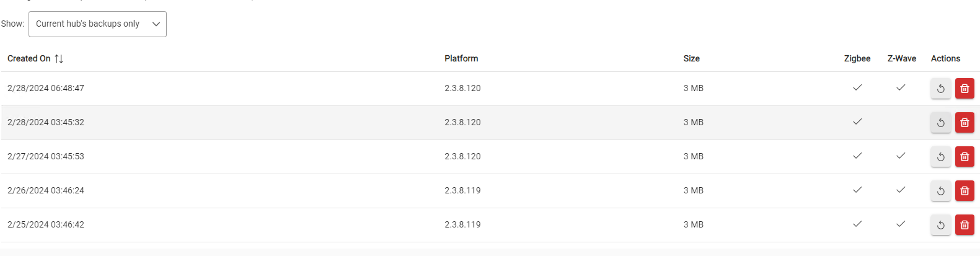Sort by the Created On arrows icon
Image resolution: width=980 pixels, height=256 pixels.
point(59,59)
